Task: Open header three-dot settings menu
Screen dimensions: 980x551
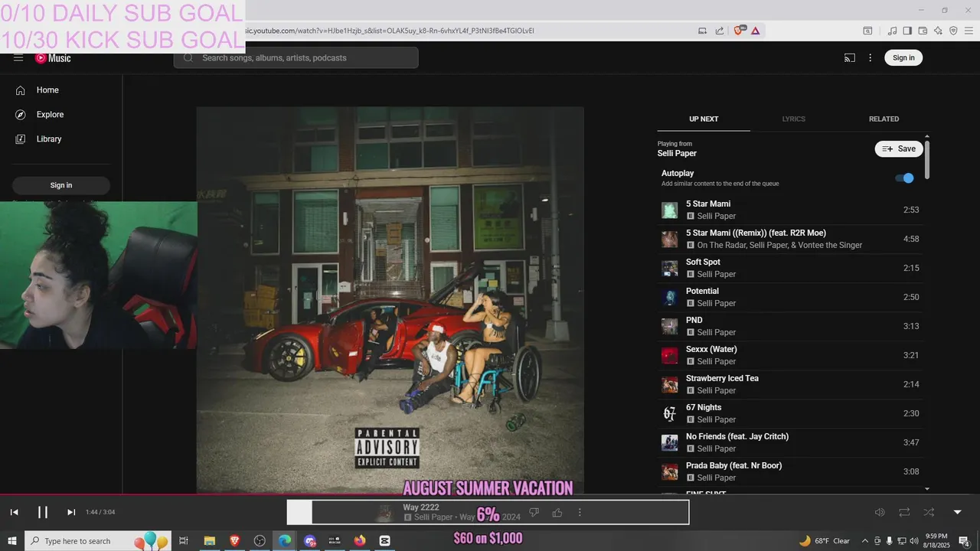Action: click(870, 58)
